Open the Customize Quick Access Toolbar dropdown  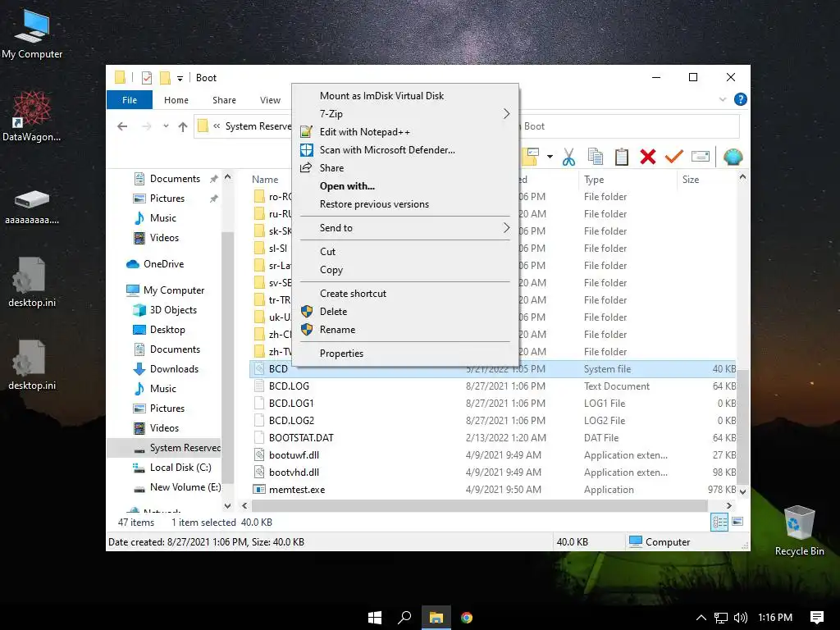point(180,79)
